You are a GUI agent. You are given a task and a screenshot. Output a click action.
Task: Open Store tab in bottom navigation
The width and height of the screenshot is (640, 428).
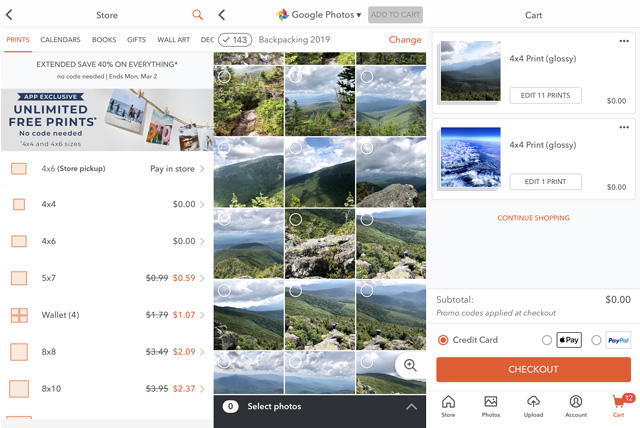[448, 406]
